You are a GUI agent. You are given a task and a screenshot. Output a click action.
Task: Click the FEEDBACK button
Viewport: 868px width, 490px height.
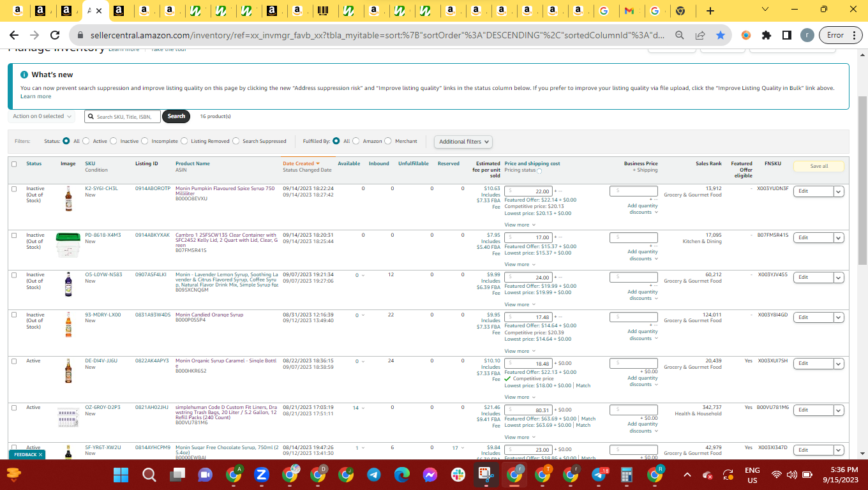pos(27,455)
